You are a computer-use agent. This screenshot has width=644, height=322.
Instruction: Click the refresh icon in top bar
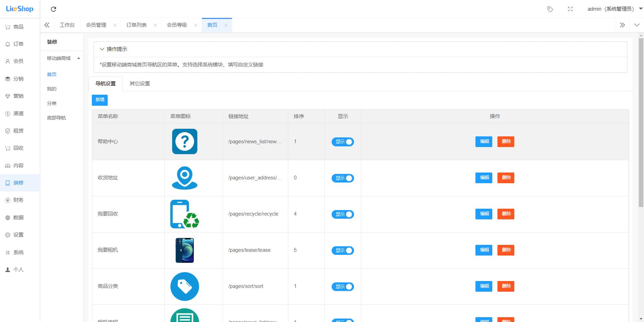click(53, 9)
